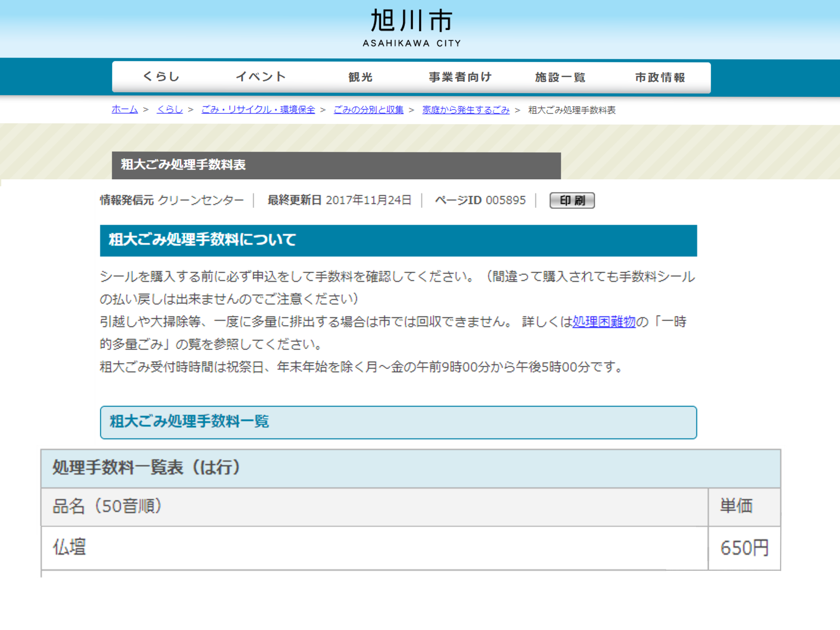The height and width of the screenshot is (630, 840).
Task: Click 粗大ごみ処理手数料表 breadcrumb text
Action: [x=572, y=110]
